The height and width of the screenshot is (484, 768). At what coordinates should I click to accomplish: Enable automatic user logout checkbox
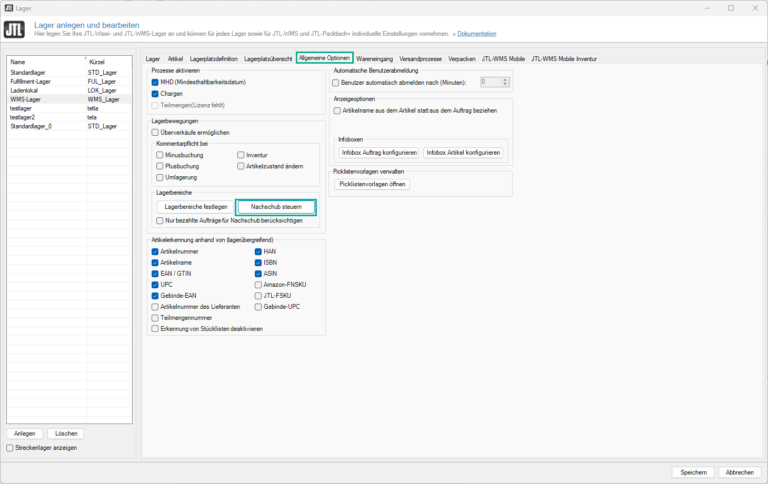coord(337,82)
